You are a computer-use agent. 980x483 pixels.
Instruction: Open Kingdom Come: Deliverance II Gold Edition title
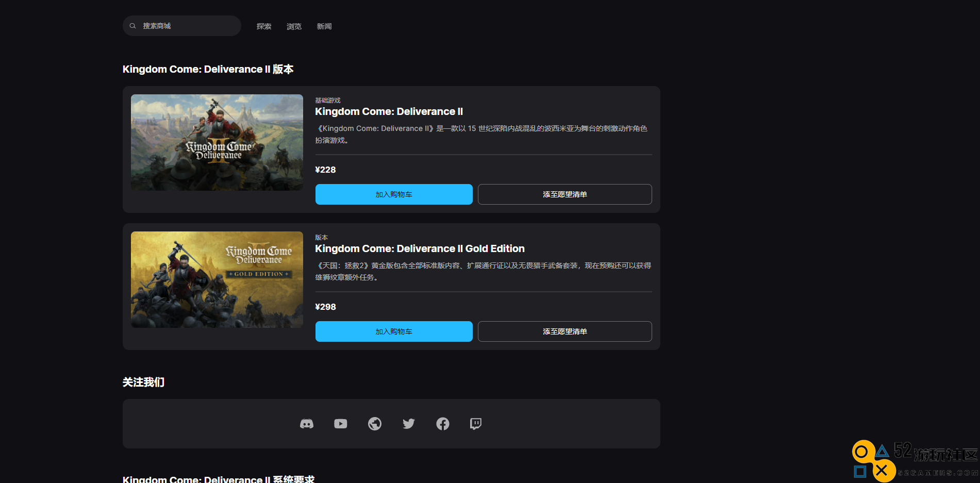point(420,248)
